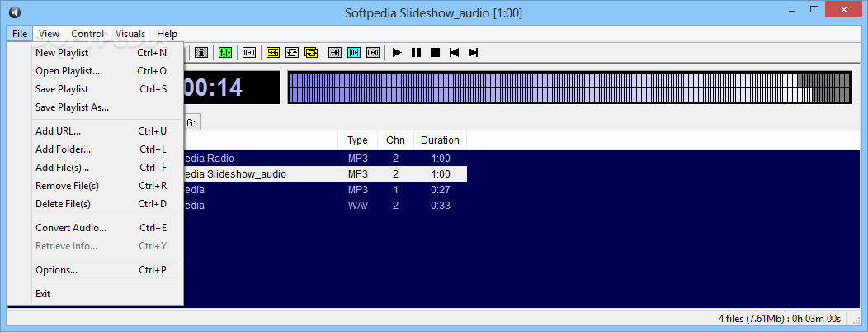Open the Help menu
The height and width of the screenshot is (332, 868).
coord(167,34)
